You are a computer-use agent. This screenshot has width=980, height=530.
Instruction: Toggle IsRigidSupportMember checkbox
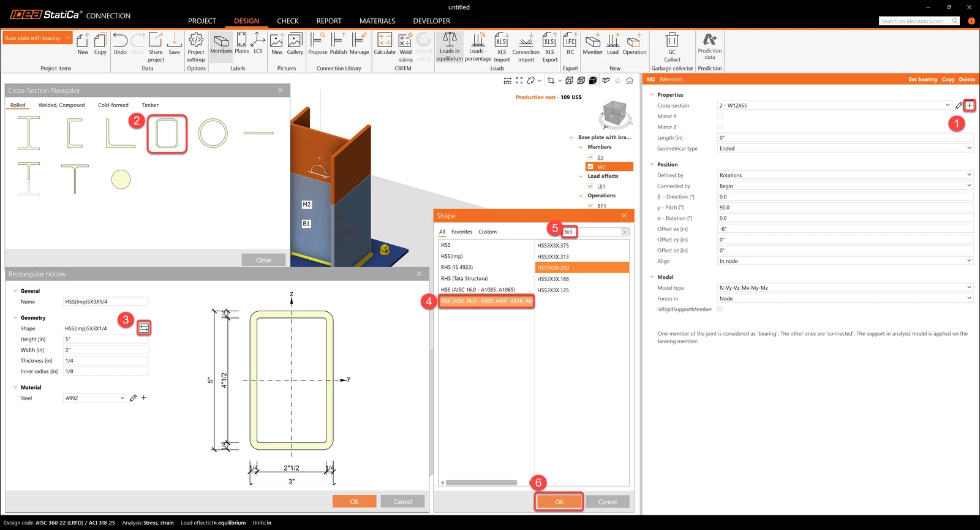coord(720,309)
